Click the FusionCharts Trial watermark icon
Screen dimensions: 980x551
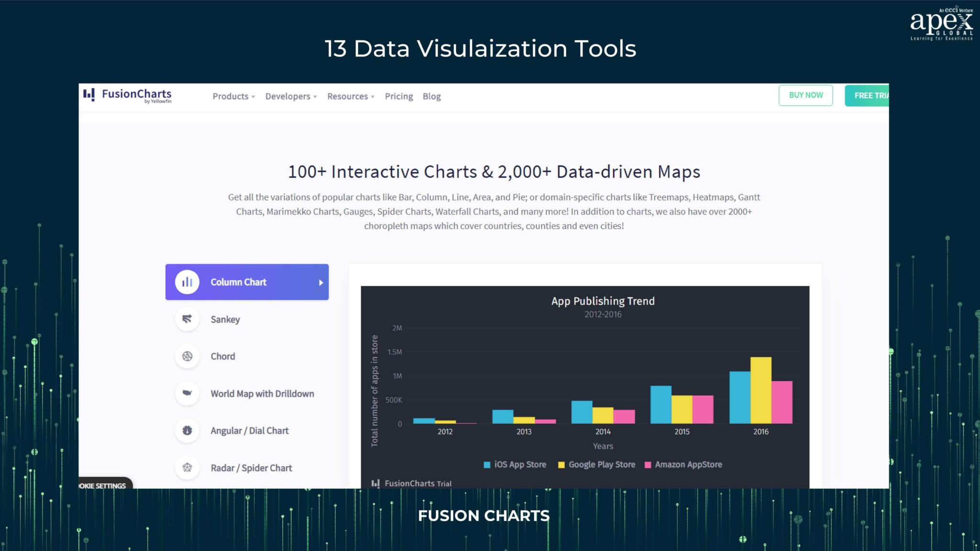(x=376, y=483)
